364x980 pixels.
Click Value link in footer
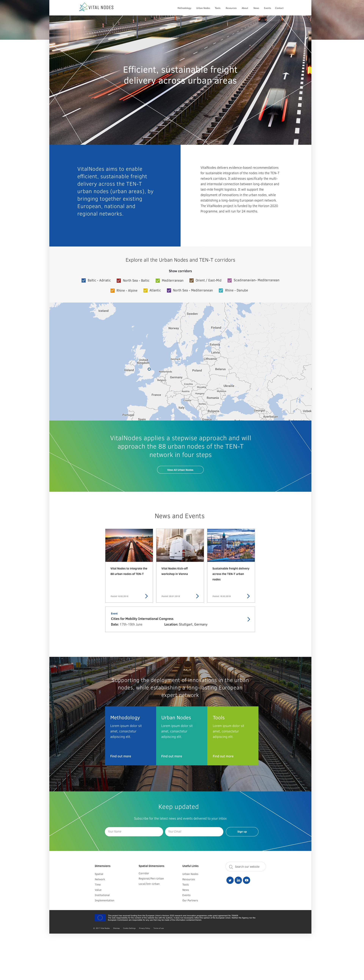point(98,890)
